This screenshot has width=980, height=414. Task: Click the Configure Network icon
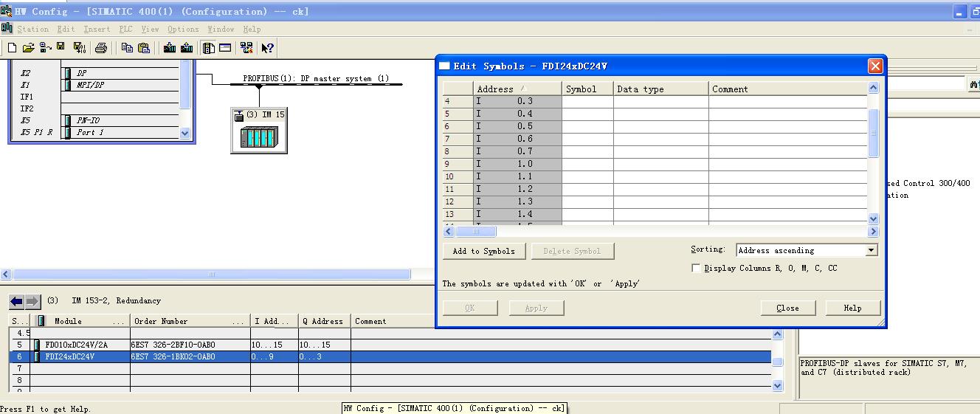[x=246, y=48]
